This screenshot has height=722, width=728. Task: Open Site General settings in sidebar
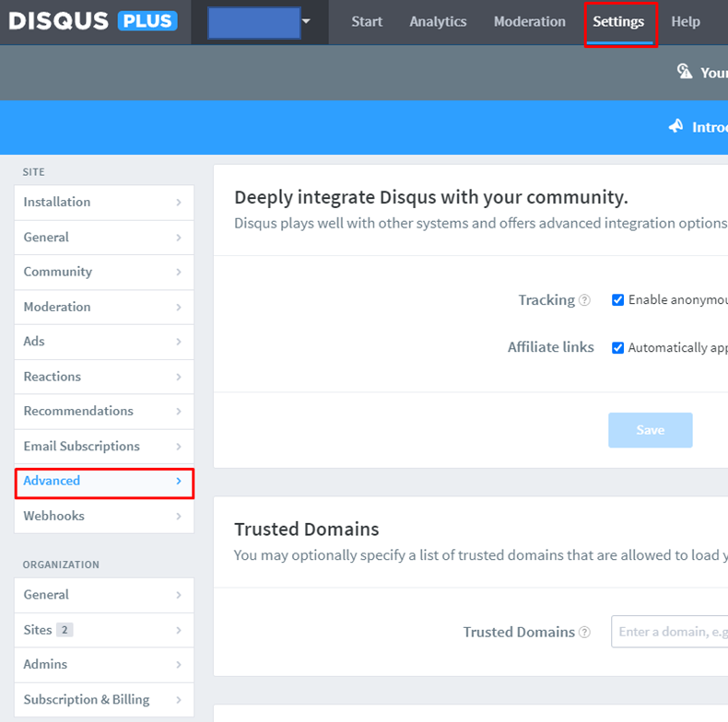[x=104, y=238]
